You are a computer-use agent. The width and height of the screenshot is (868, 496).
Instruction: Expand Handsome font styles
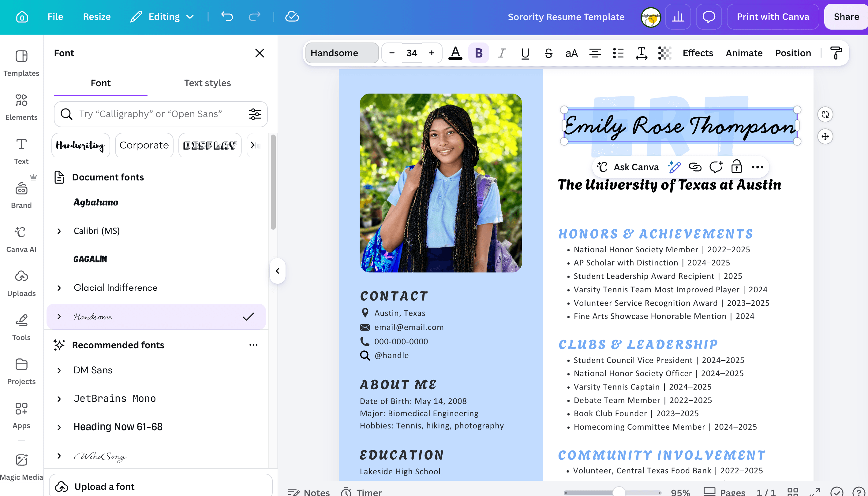click(x=59, y=316)
